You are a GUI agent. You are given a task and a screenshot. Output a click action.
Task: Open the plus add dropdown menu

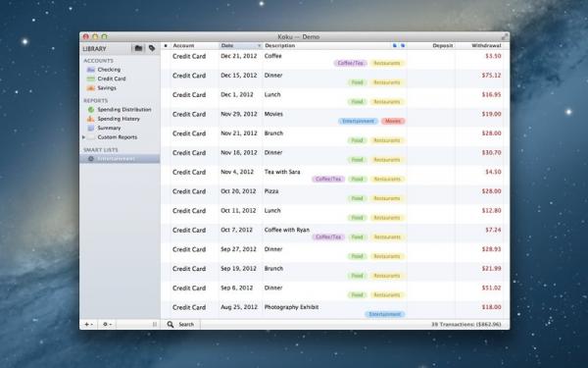coord(89,325)
